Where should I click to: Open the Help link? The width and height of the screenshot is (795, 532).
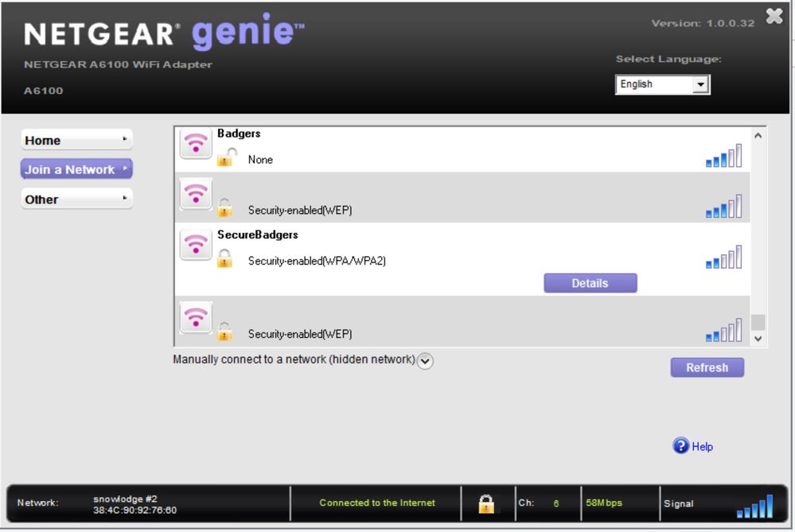(x=702, y=447)
